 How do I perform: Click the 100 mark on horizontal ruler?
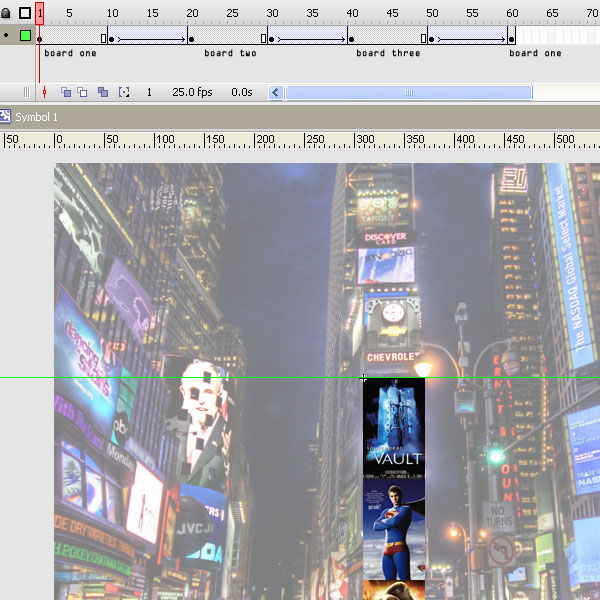(165, 139)
